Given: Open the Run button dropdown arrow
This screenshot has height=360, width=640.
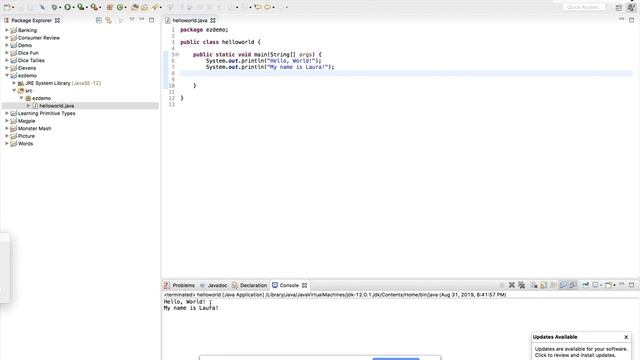Looking at the screenshot, I should [x=73, y=7].
